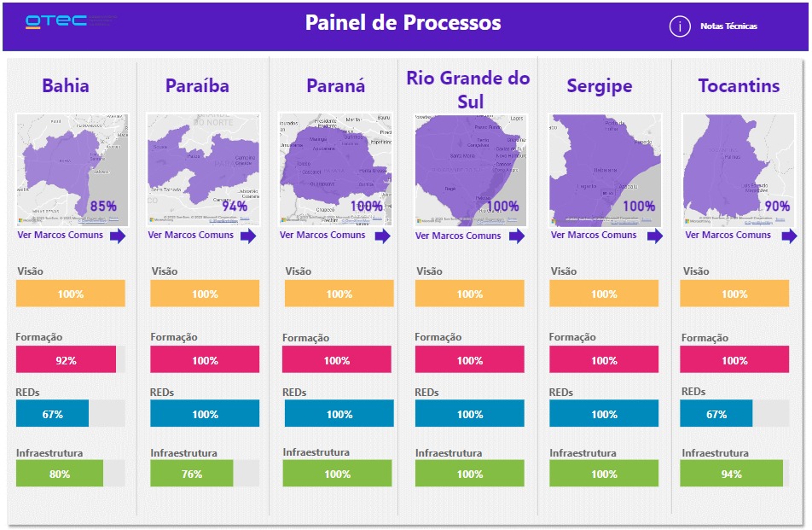Click Bahia's Formação 92% bar
This screenshot has height=530, width=812.
tap(71, 360)
